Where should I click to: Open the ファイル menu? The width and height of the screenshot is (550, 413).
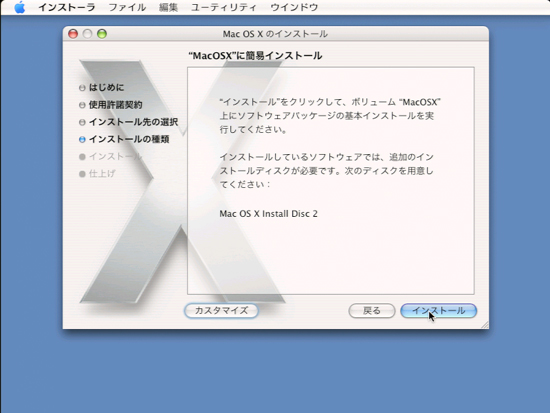tap(127, 7)
